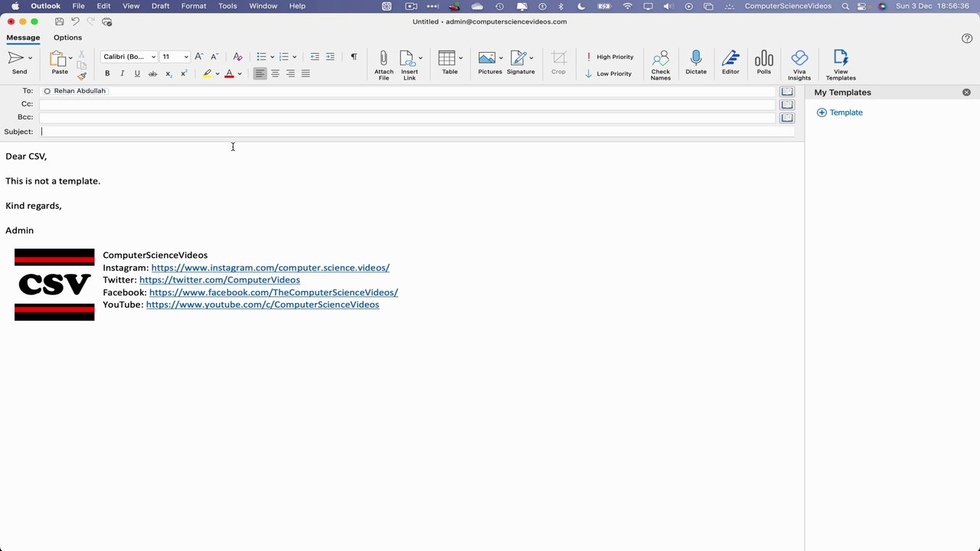
Task: Click the Send icon
Action: tap(16, 58)
